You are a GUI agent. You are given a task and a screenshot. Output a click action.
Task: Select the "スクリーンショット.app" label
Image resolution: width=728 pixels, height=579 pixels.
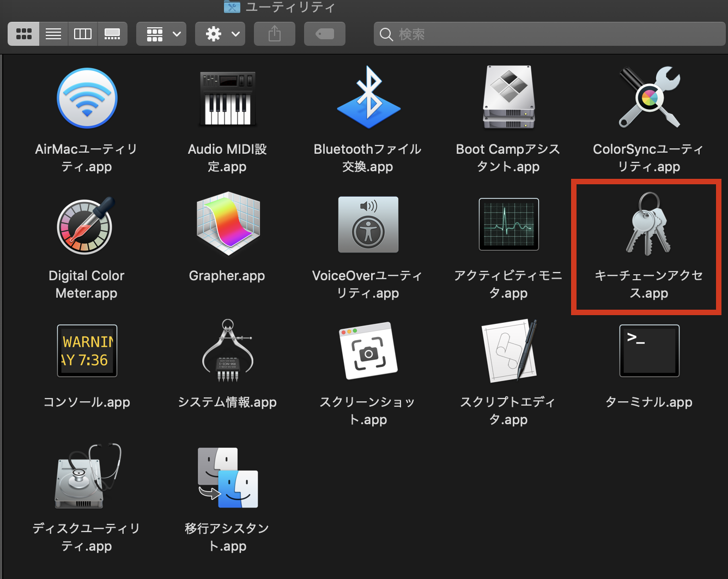368,411
